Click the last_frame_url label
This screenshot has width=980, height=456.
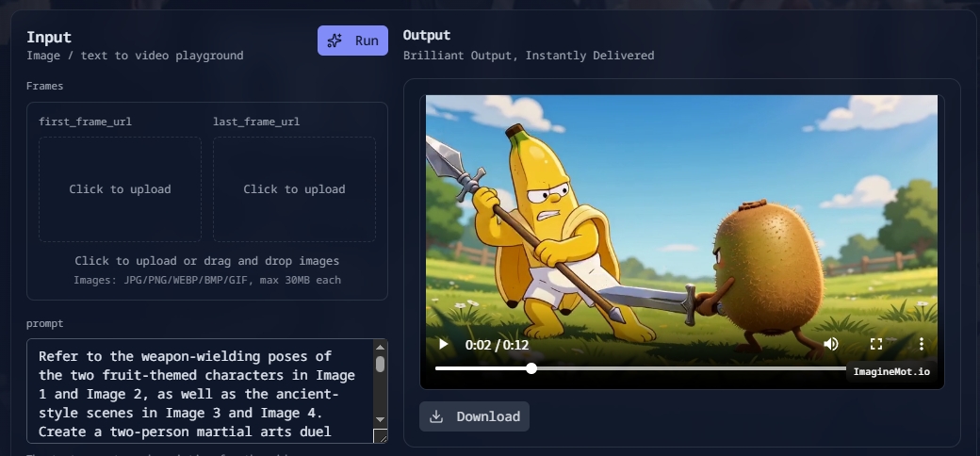(256, 122)
